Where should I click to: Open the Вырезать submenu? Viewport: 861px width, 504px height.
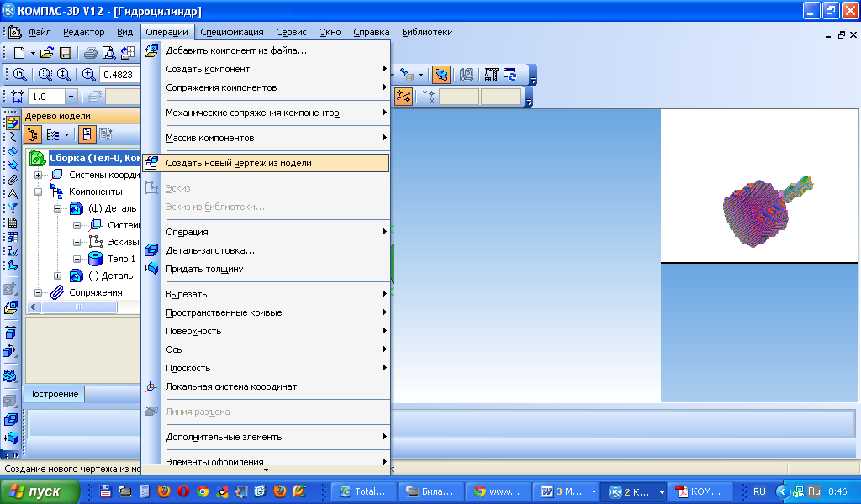266,294
